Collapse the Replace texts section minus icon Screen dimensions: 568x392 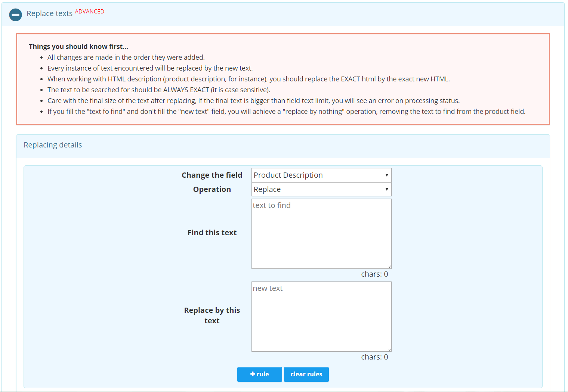click(15, 15)
